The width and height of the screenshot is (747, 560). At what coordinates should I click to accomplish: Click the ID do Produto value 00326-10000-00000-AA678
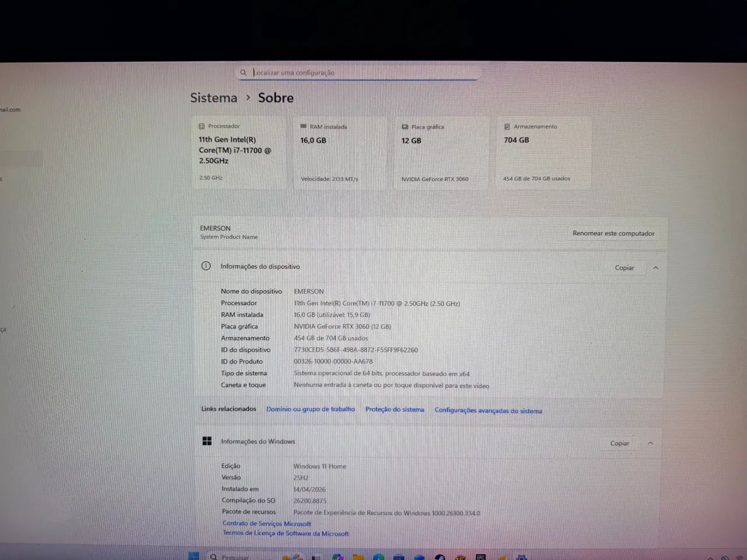333,362
